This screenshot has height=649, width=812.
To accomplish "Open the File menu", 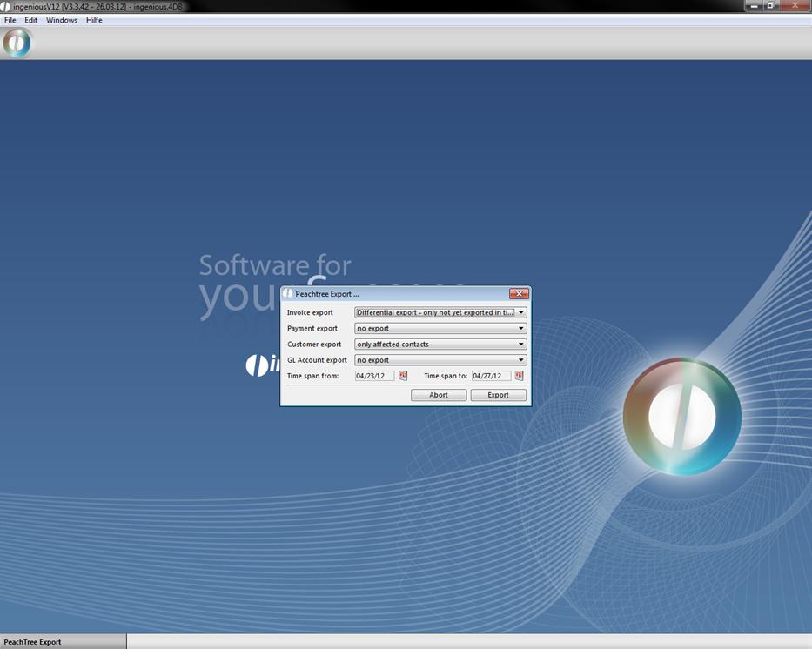I will (x=10, y=20).
